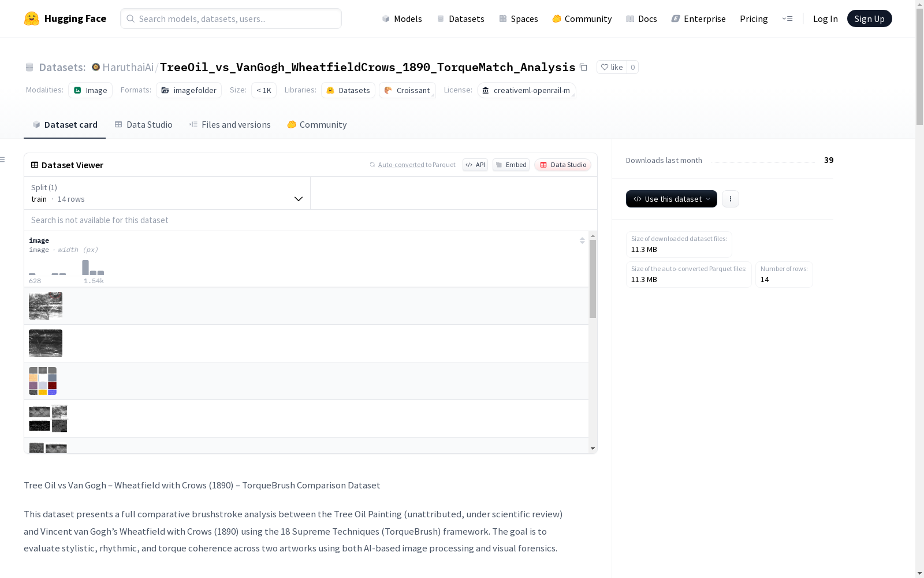
Task: Click the 'Downloads last month' text
Action: click(664, 160)
